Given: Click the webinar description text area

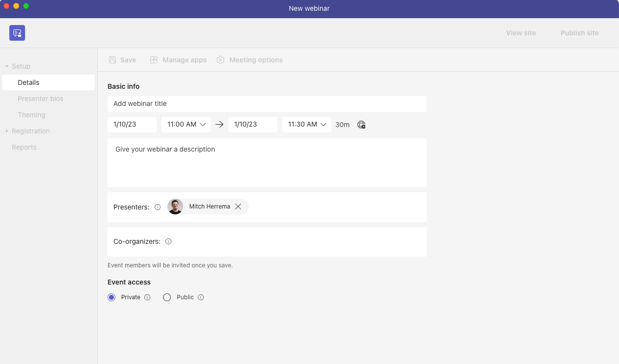Looking at the screenshot, I should [267, 163].
